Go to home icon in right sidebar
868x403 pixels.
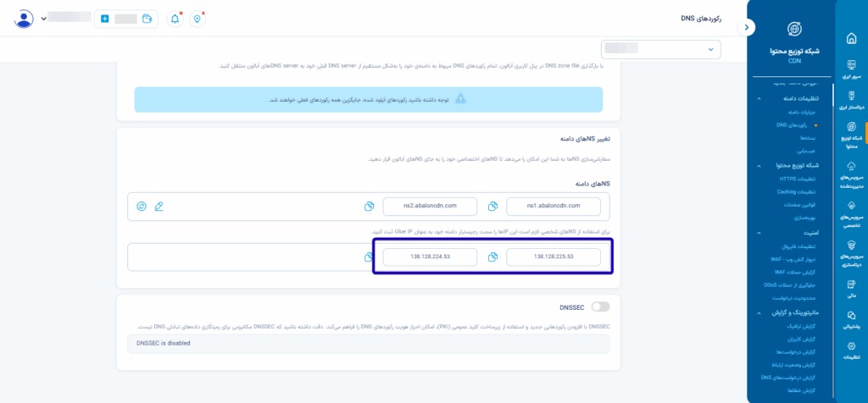click(x=852, y=39)
